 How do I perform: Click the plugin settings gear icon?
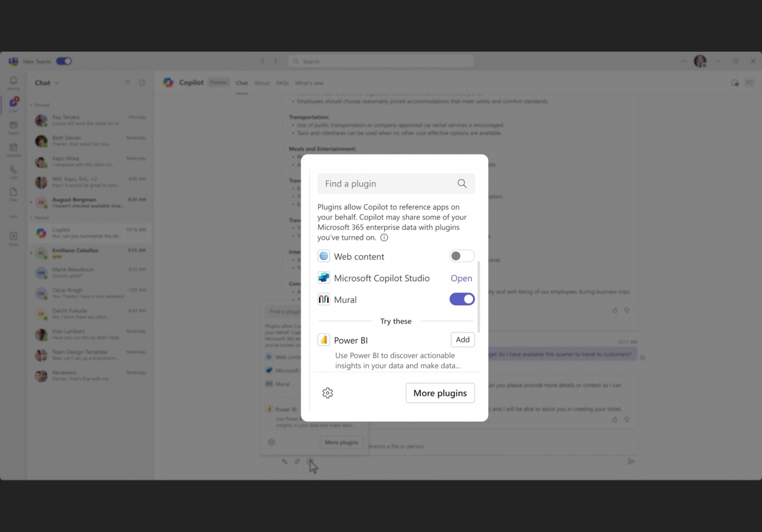(327, 393)
